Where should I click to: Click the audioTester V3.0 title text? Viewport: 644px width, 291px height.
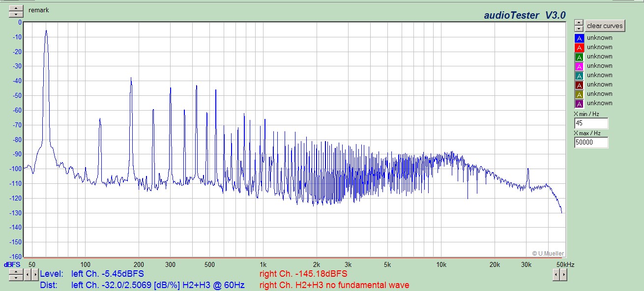(x=525, y=15)
